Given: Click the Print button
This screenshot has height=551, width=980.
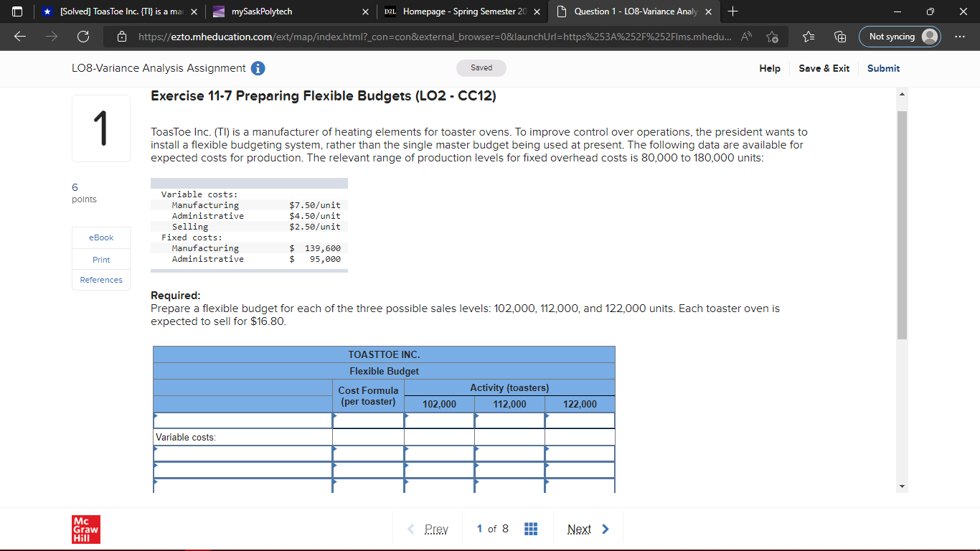Looking at the screenshot, I should (x=101, y=259).
